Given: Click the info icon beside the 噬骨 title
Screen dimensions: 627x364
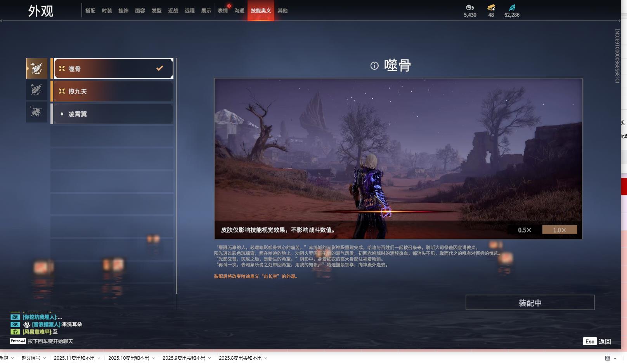Looking at the screenshot, I should click(374, 66).
